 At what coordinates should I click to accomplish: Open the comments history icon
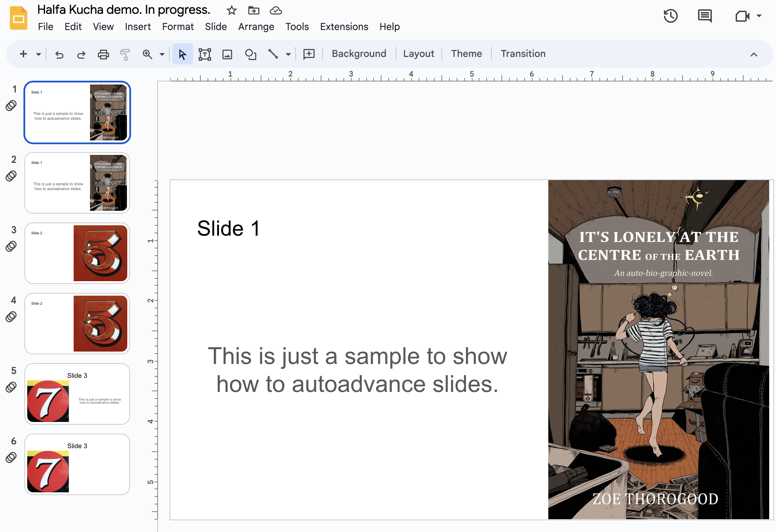point(705,16)
